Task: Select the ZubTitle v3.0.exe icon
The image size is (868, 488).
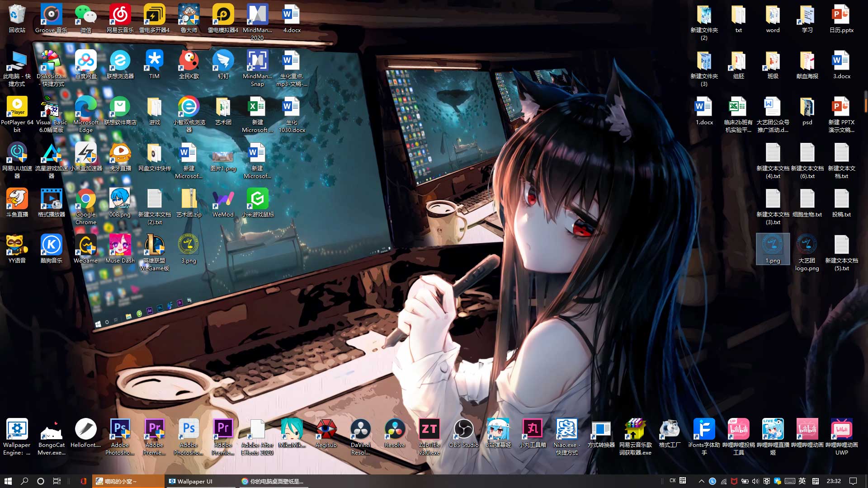Action: click(429, 437)
